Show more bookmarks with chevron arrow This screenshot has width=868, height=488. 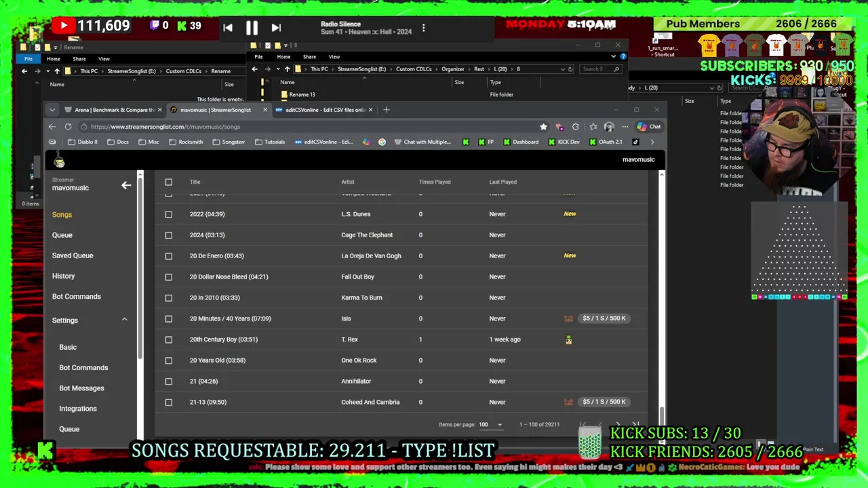click(x=652, y=142)
